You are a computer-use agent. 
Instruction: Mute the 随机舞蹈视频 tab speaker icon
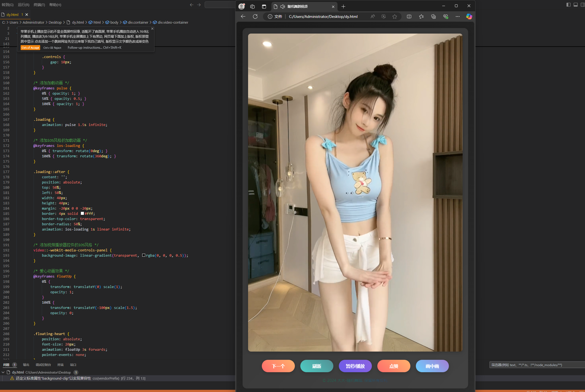[x=282, y=6]
